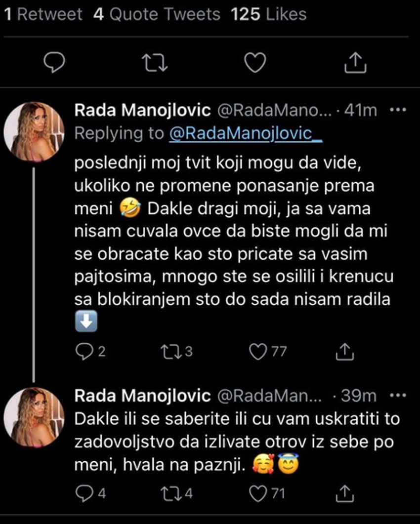Viewport: 420px width, 524px height.
Task: Click the retweet icon below the top tweet
Action: [155, 62]
